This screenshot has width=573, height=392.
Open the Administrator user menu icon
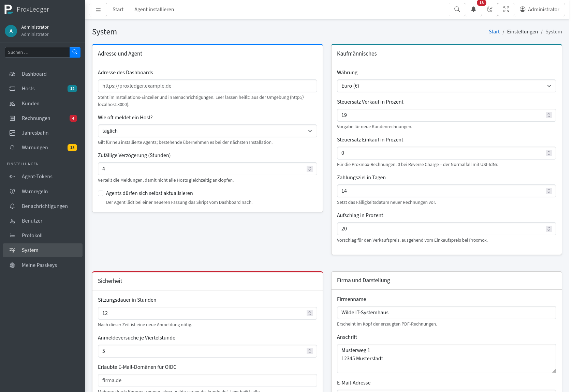click(x=523, y=10)
